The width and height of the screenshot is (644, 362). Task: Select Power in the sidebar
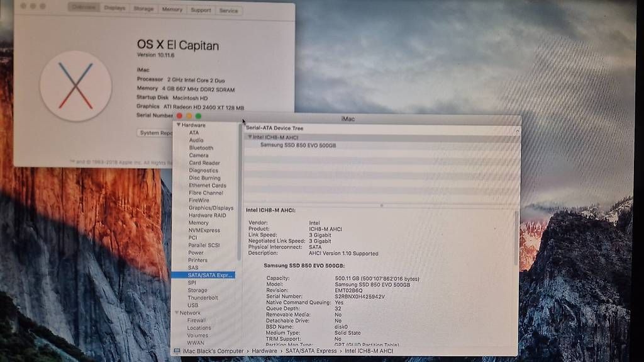(196, 252)
